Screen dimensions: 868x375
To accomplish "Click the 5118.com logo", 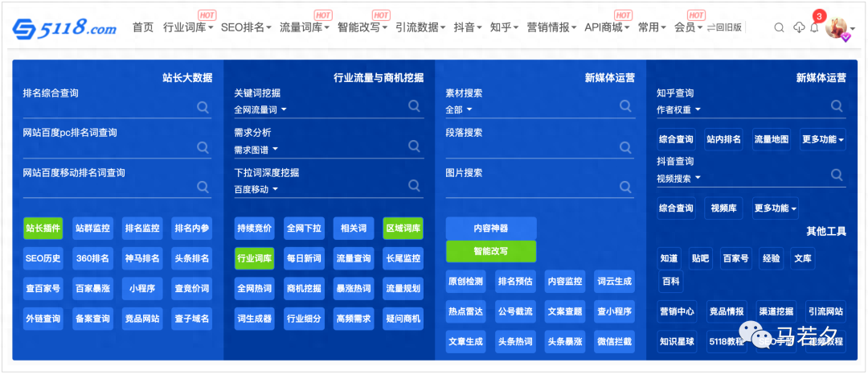I will [64, 28].
